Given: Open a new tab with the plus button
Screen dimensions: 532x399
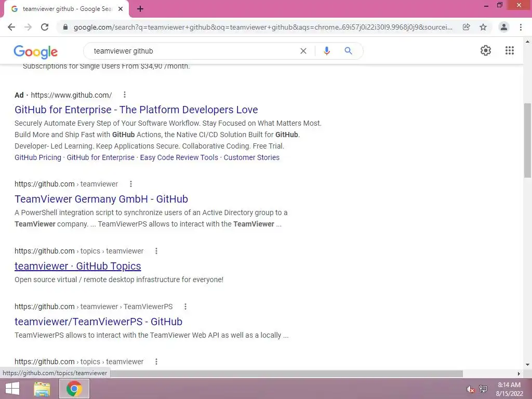Looking at the screenshot, I should (140, 9).
